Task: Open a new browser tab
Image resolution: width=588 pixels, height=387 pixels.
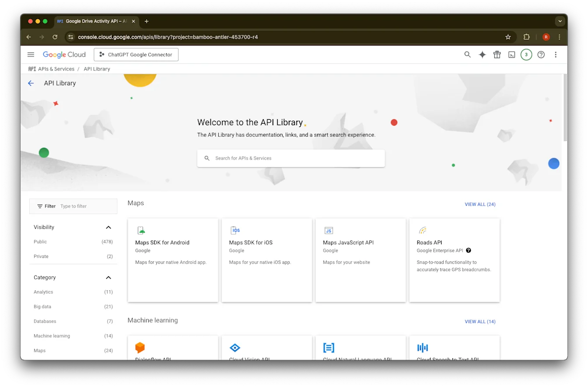Action: coord(147,21)
